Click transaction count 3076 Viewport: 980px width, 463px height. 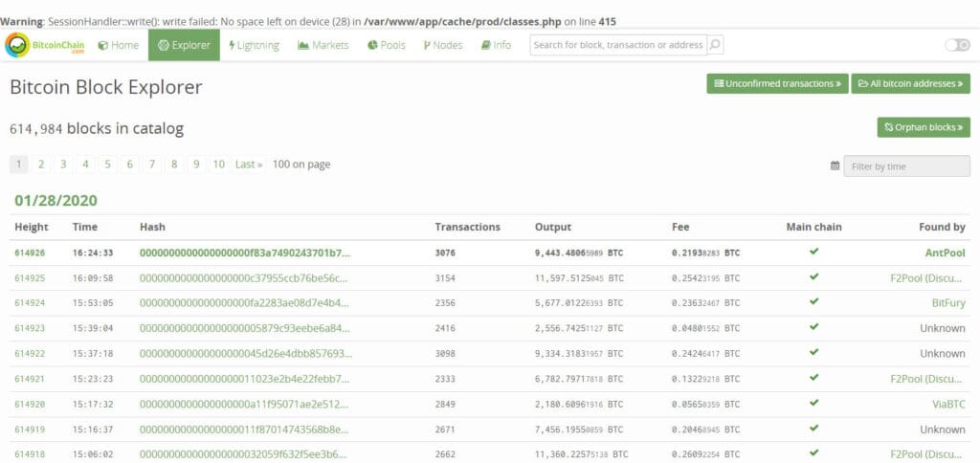(x=445, y=254)
